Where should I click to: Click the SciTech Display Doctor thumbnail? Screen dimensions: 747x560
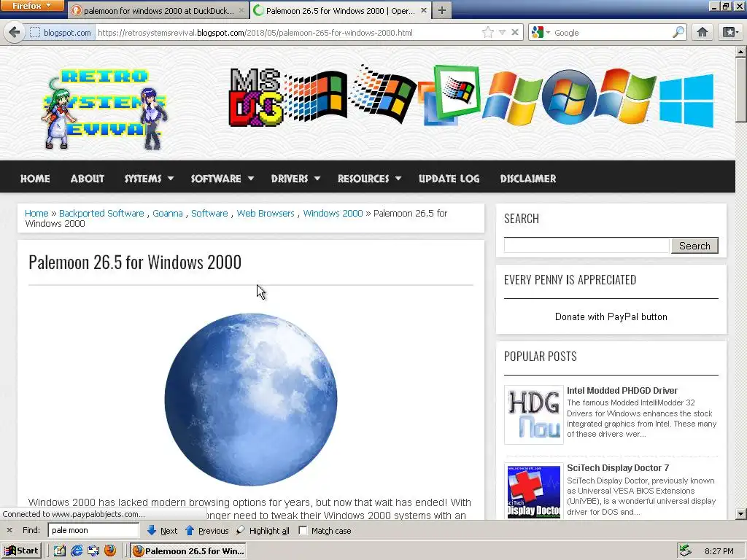(x=533, y=491)
